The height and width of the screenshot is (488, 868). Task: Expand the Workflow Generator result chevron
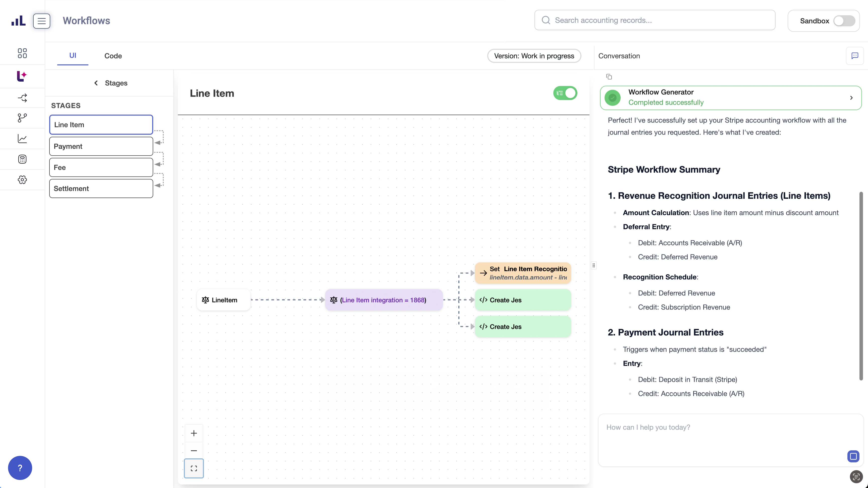pos(851,98)
